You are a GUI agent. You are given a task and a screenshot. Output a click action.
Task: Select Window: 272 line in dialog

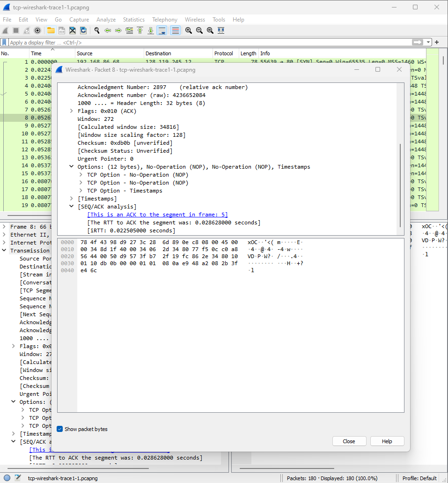tap(95, 119)
